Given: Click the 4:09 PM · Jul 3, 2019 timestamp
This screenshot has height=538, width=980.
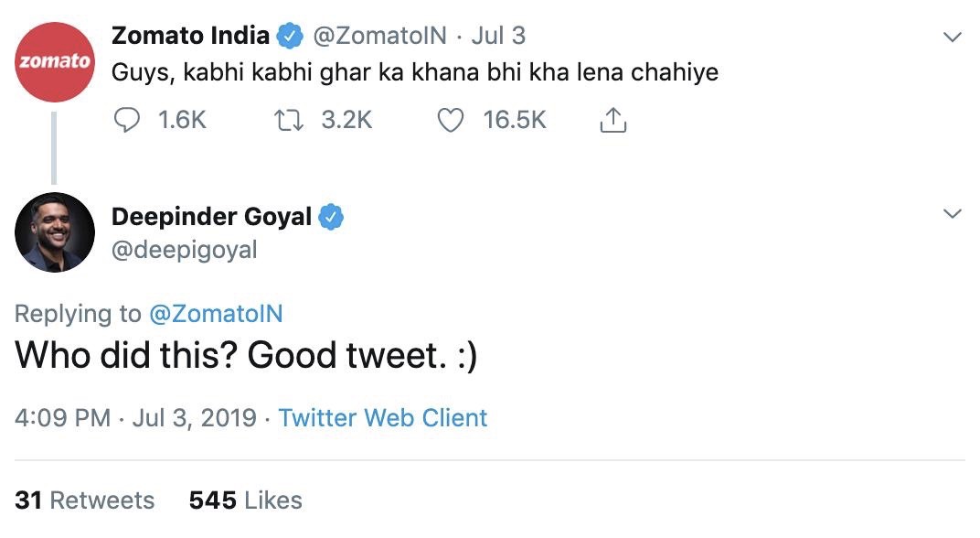Looking at the screenshot, I should tap(135, 418).
